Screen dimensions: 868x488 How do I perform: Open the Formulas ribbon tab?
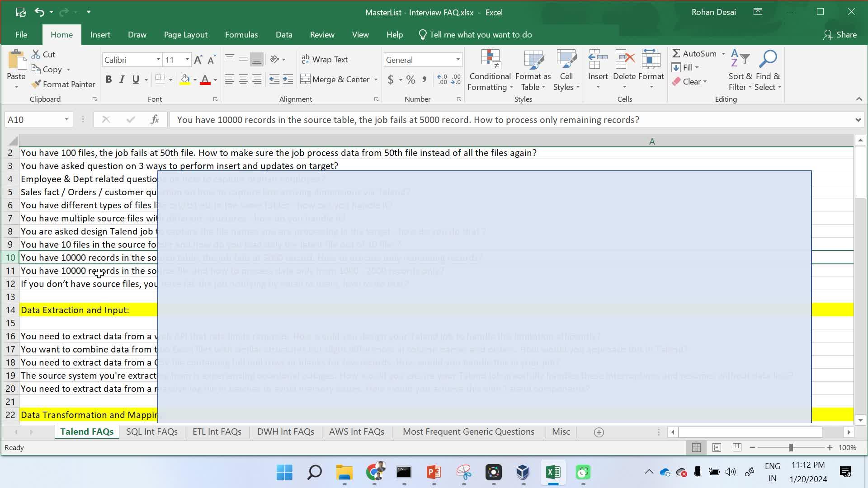tap(241, 35)
